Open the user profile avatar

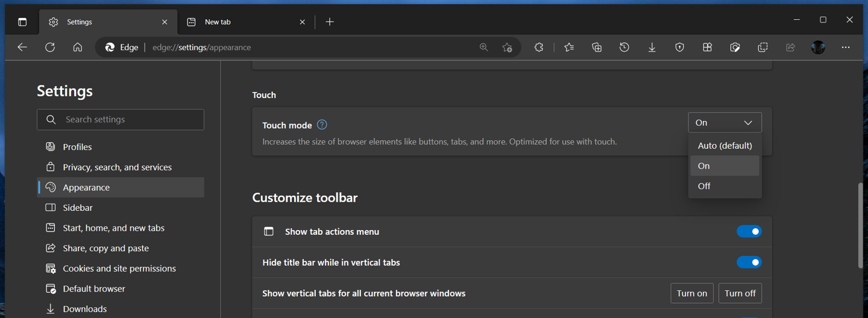click(x=818, y=47)
